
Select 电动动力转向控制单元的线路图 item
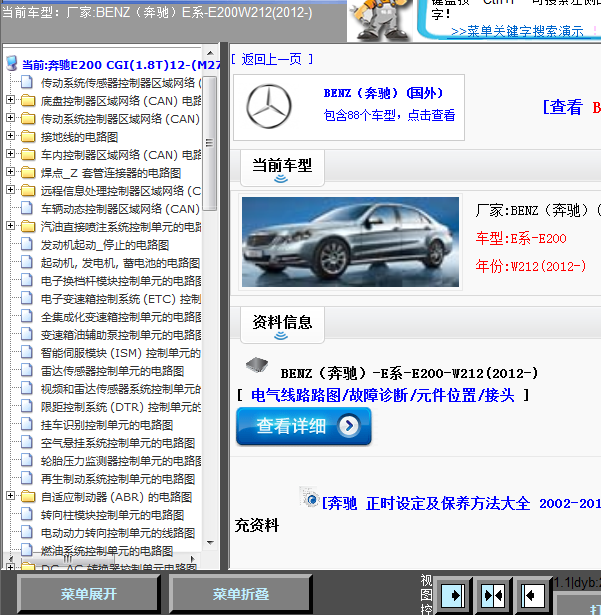(x=118, y=533)
